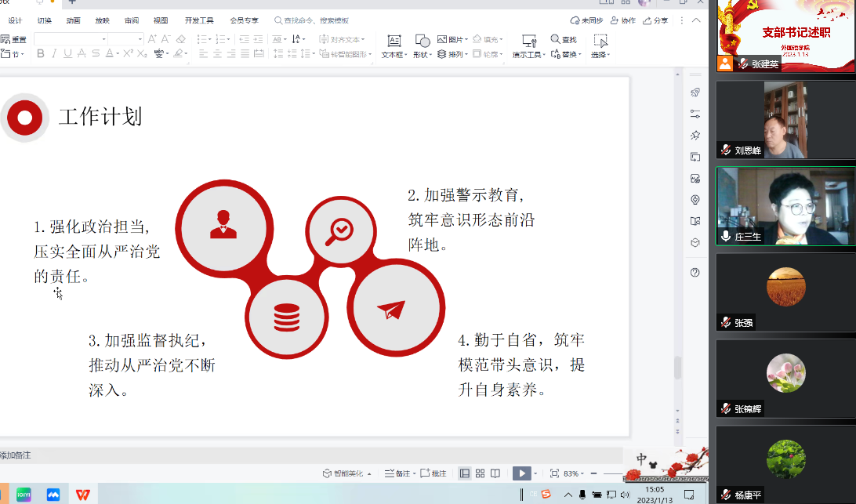This screenshot has height=504, width=856.
Task: Click the rocket icon in right sidebar
Action: coord(695,92)
